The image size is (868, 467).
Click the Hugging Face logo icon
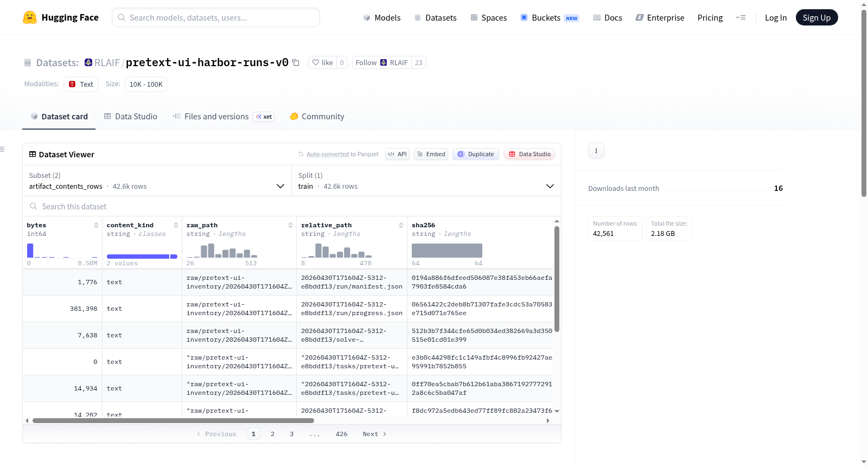[x=30, y=17]
